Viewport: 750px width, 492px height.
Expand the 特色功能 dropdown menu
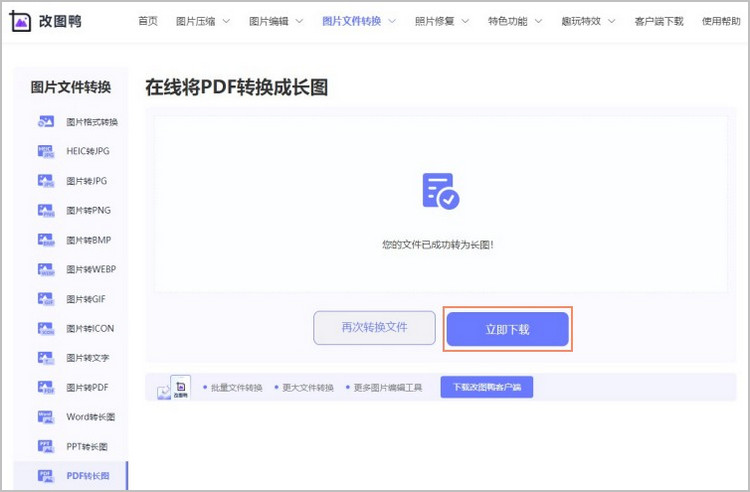coord(515,21)
